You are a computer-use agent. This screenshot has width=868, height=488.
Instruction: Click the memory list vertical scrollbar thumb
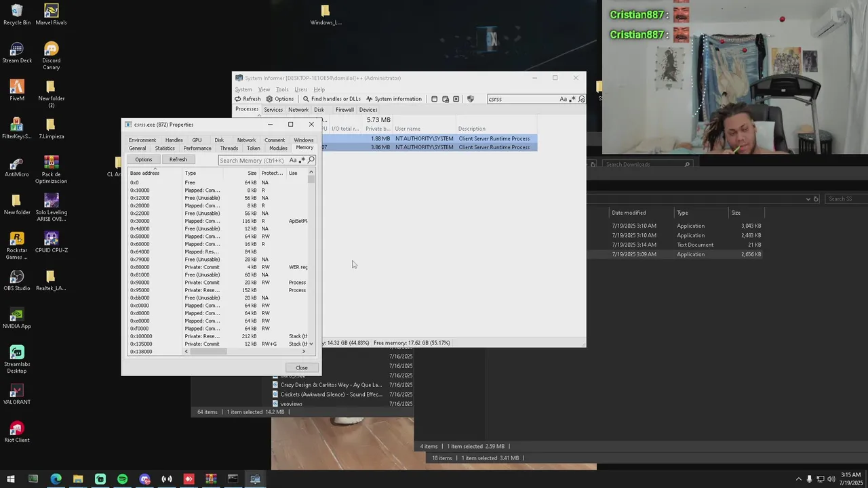[311, 180]
